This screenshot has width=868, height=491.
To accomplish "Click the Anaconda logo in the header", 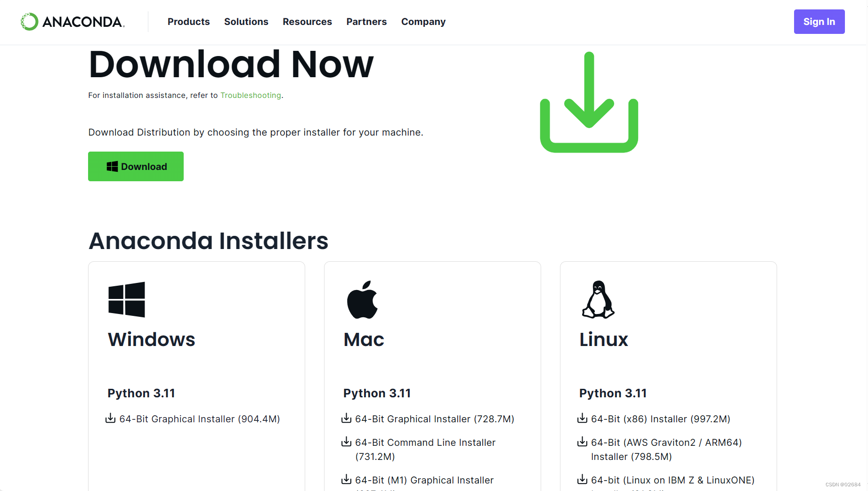I will tap(73, 22).
